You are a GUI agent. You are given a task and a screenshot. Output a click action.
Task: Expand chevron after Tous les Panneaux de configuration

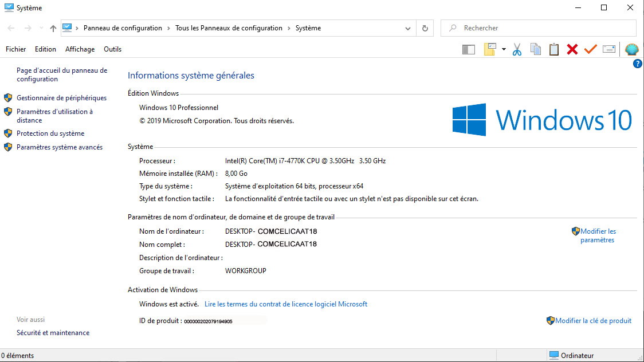(289, 28)
